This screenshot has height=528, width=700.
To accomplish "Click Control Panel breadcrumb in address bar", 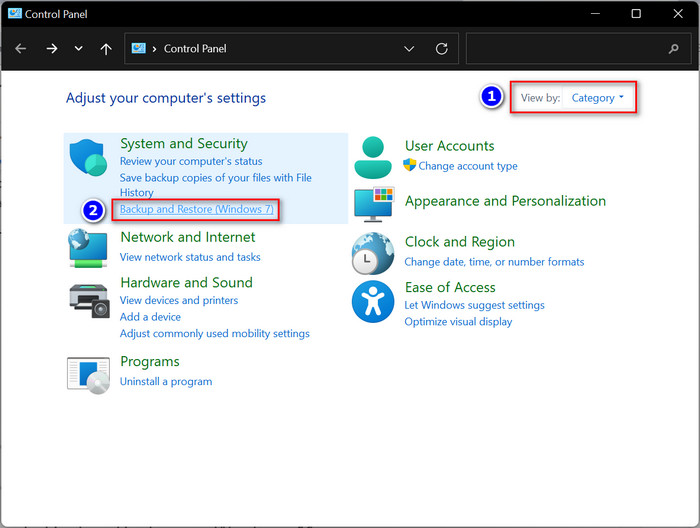I will tap(195, 49).
